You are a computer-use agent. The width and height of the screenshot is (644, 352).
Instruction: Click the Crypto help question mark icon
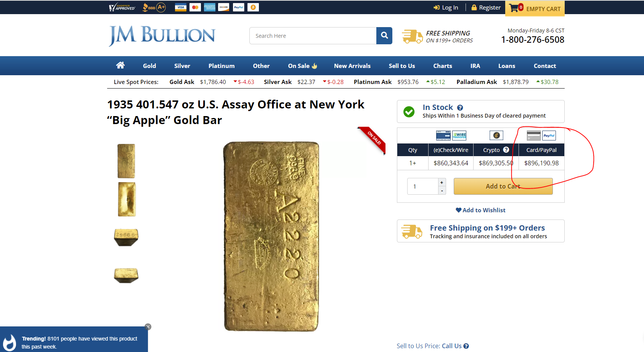pos(506,150)
